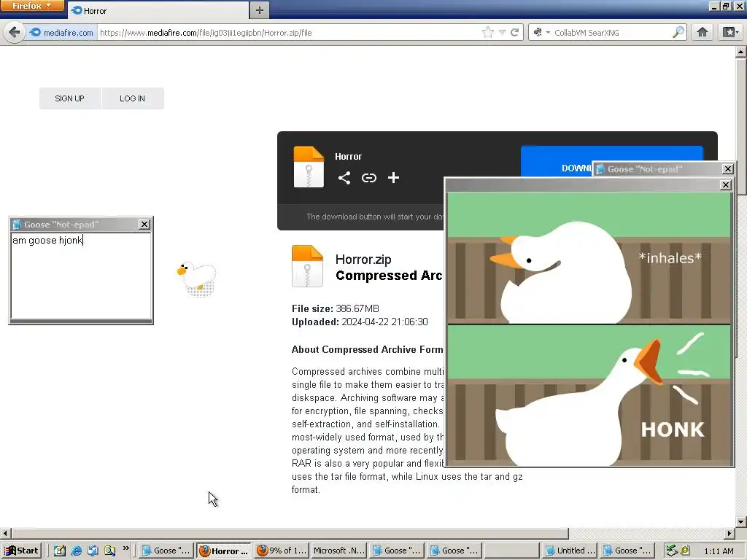Click the plus icon under Horror
The image size is (747, 560).
393,178
